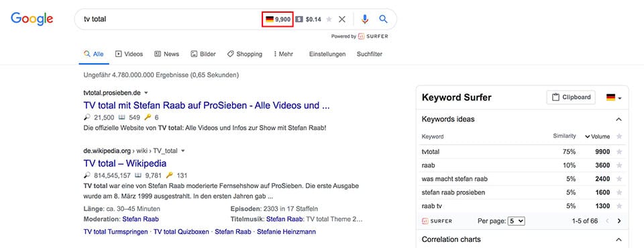This screenshot has height=248, width=644.
Task: Click word count book icon next to 549
Action: [x=121, y=118]
